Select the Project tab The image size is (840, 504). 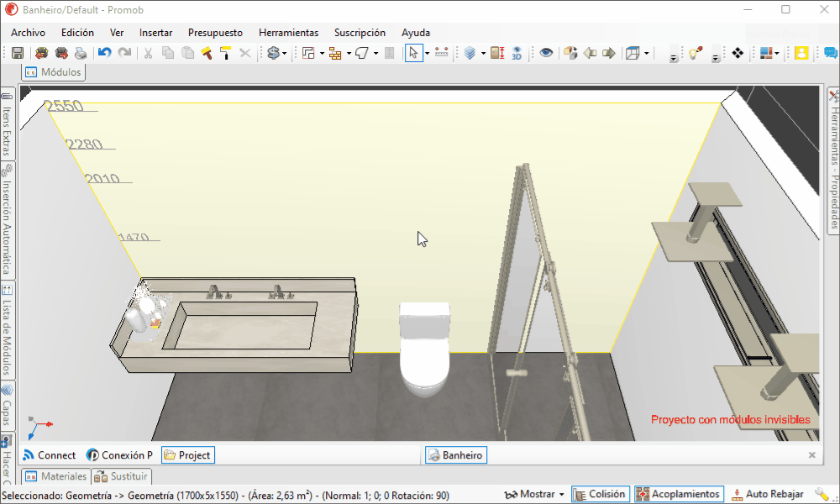click(x=187, y=455)
